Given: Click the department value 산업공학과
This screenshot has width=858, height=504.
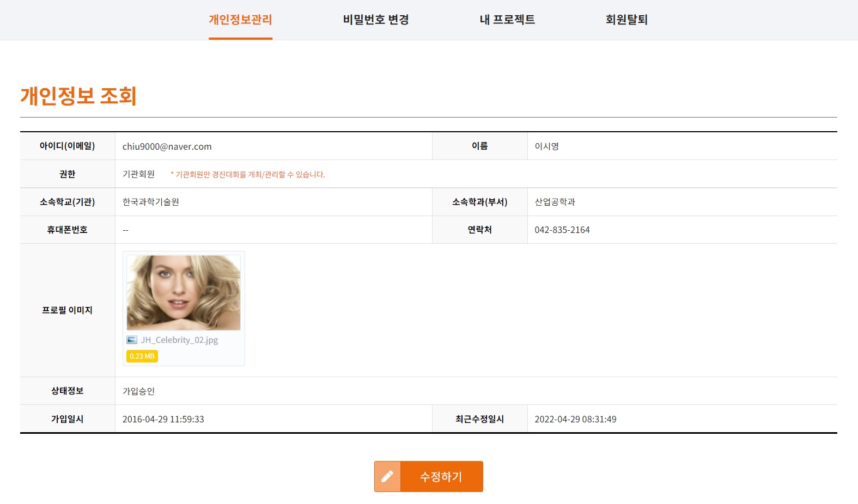Looking at the screenshot, I should (x=555, y=202).
